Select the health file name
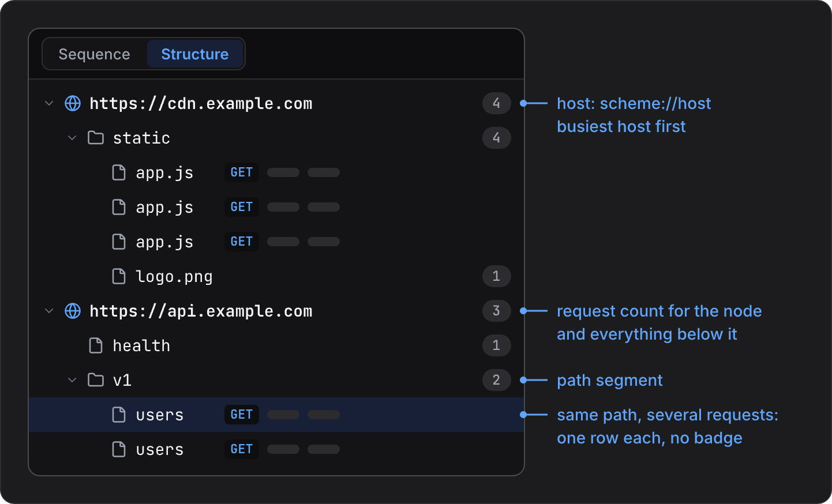Viewport: 832px width, 504px height. click(x=141, y=346)
